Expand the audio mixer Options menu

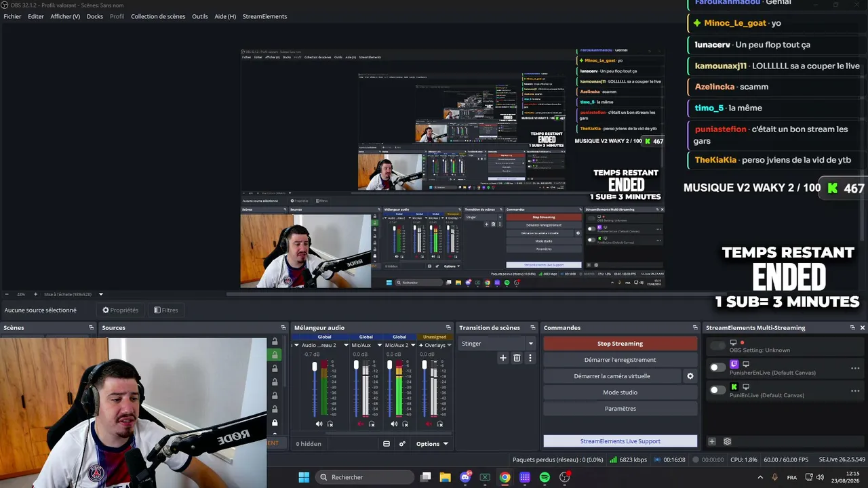pyautogui.click(x=431, y=444)
